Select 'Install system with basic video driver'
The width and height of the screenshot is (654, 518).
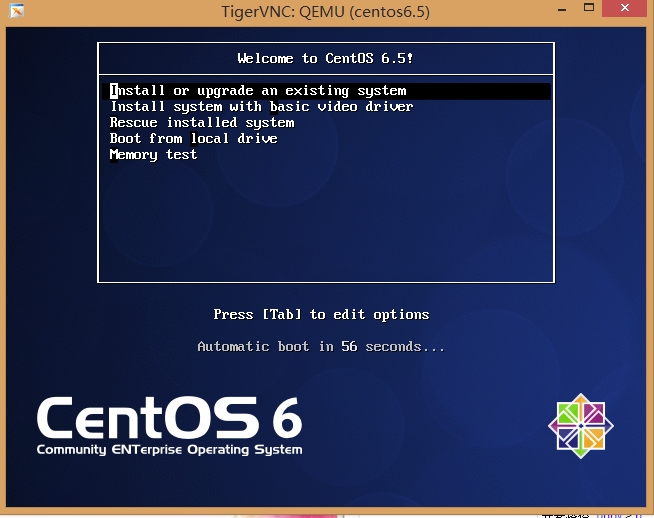(262, 107)
